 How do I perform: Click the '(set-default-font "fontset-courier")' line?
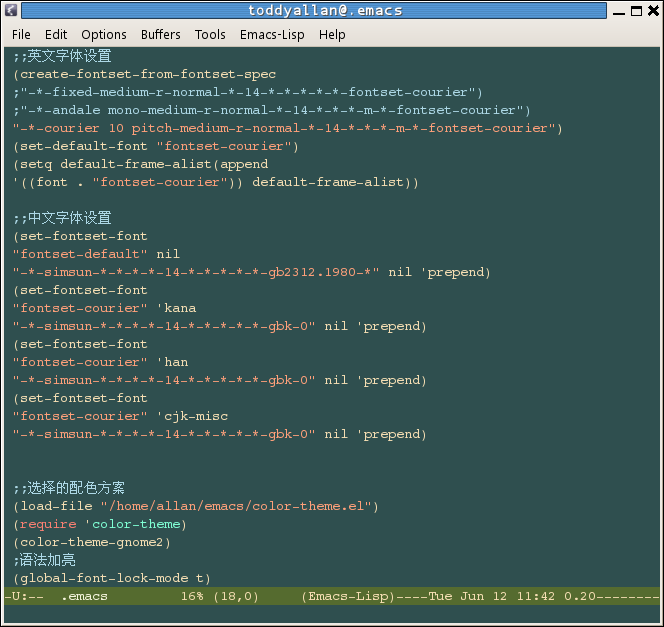[x=155, y=146]
